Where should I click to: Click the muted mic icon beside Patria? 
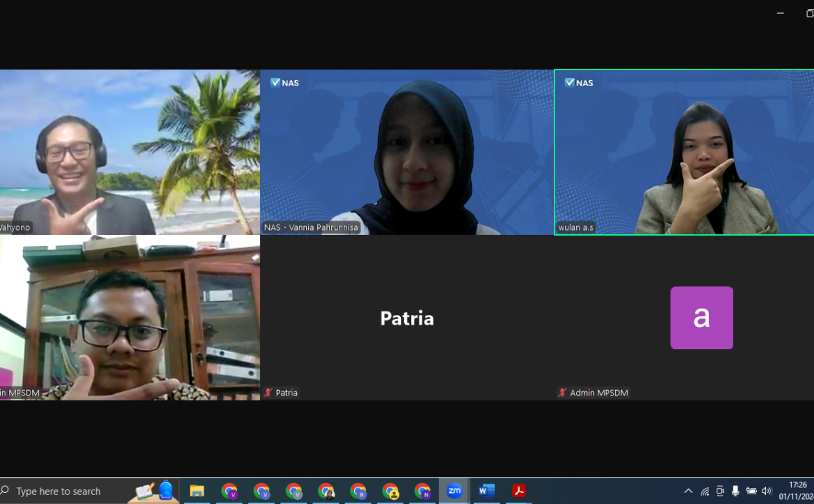coord(268,393)
